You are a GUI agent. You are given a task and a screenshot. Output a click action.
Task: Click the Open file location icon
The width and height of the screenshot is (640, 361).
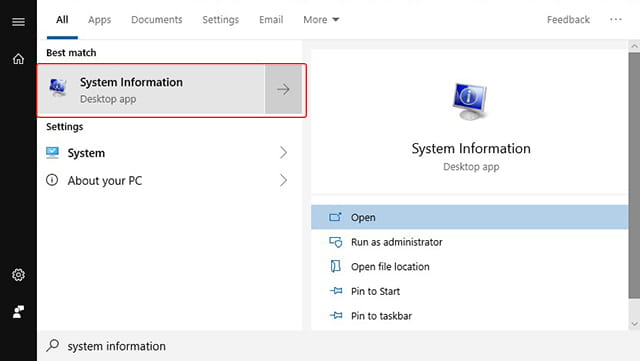click(335, 266)
